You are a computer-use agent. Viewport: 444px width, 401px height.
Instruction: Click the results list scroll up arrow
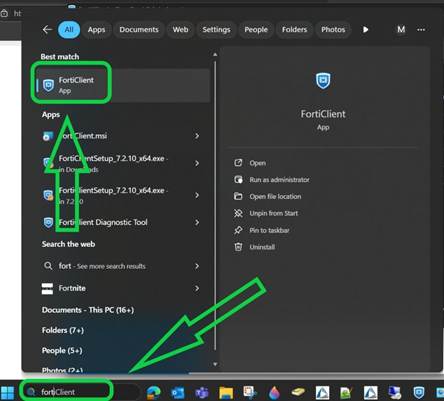pyautogui.click(x=215, y=54)
